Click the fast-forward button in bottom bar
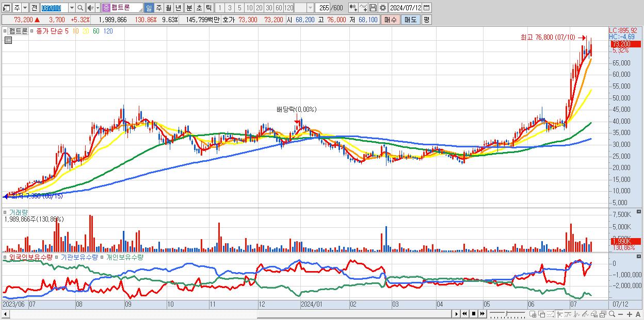 click(x=482, y=314)
